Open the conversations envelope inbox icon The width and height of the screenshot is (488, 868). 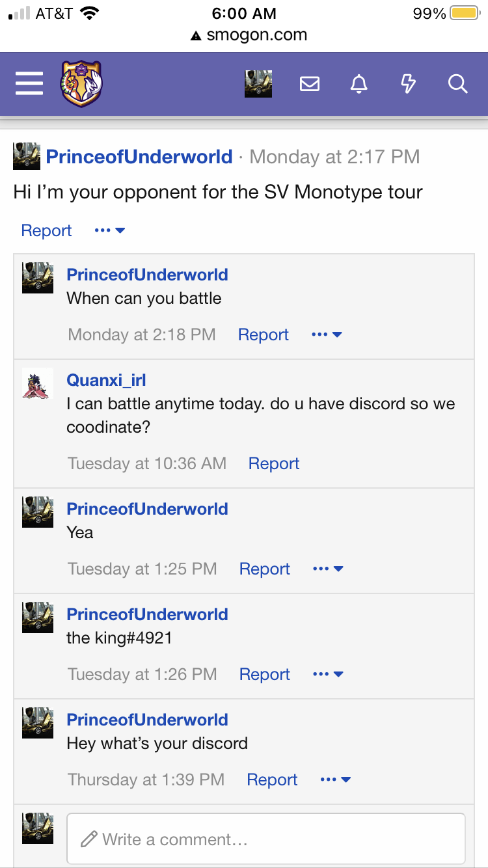309,84
